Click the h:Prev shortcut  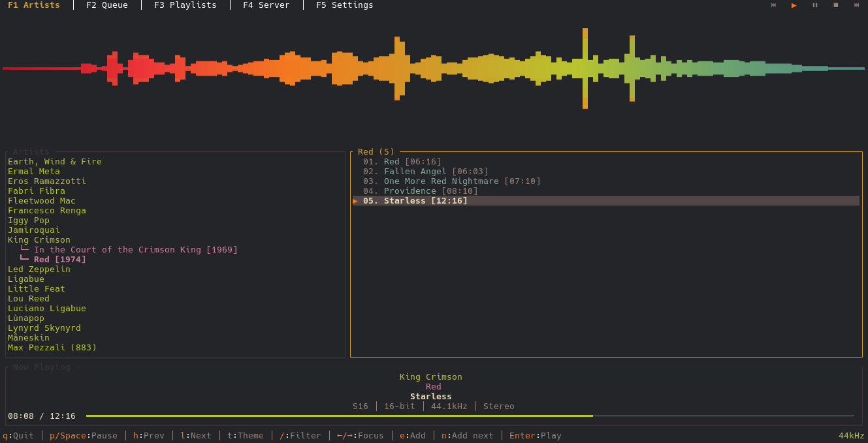(x=149, y=436)
